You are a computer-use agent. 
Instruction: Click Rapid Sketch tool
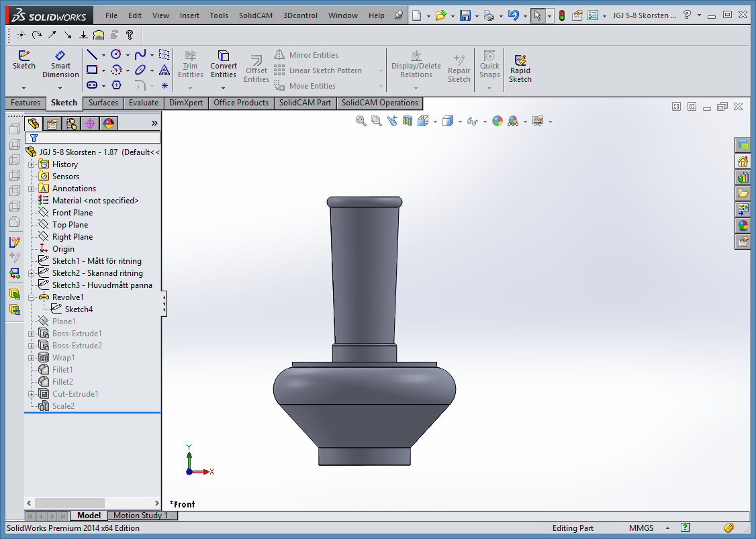pyautogui.click(x=520, y=69)
